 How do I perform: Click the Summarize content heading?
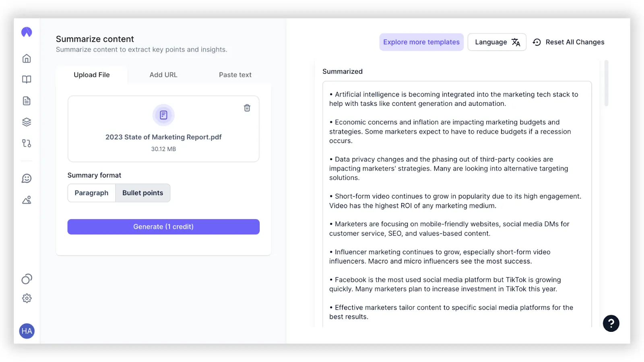point(95,39)
